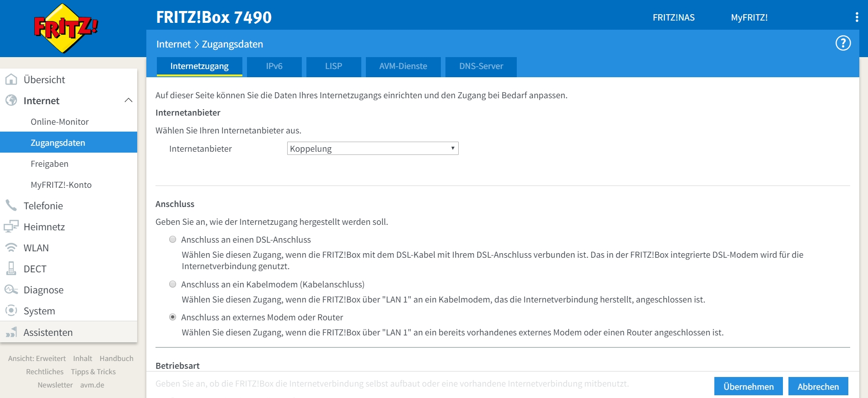Collapse the Internet menu chevron
This screenshot has width=868, height=398.
[x=129, y=100]
